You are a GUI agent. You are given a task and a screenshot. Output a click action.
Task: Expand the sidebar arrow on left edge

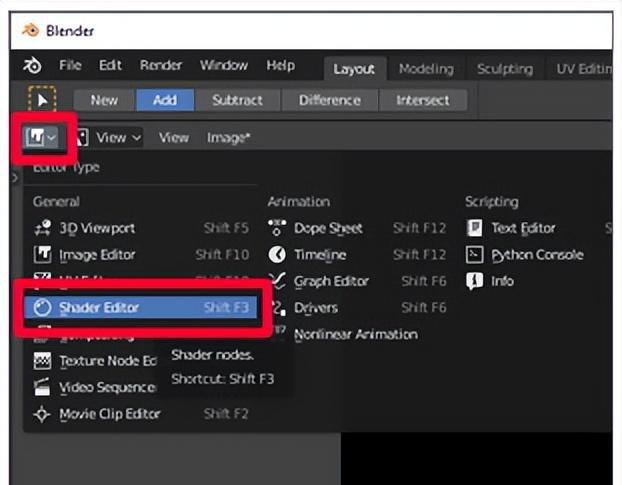click(x=15, y=177)
